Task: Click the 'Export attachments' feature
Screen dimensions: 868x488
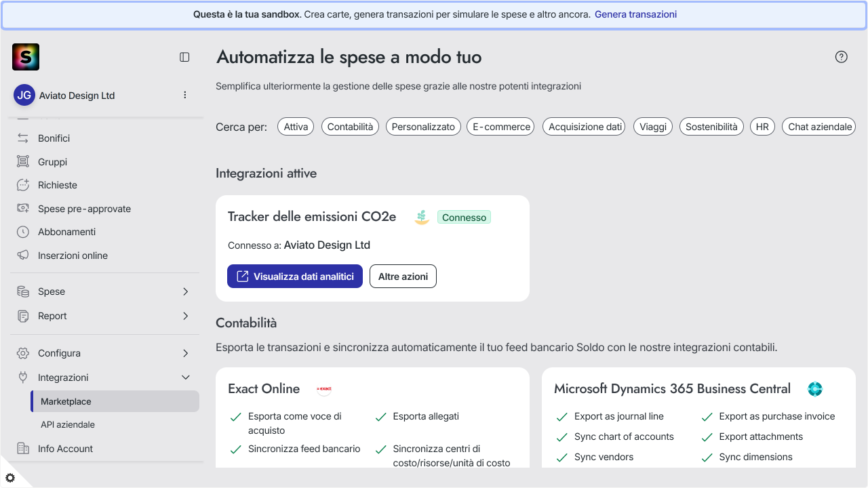Action: click(x=761, y=436)
